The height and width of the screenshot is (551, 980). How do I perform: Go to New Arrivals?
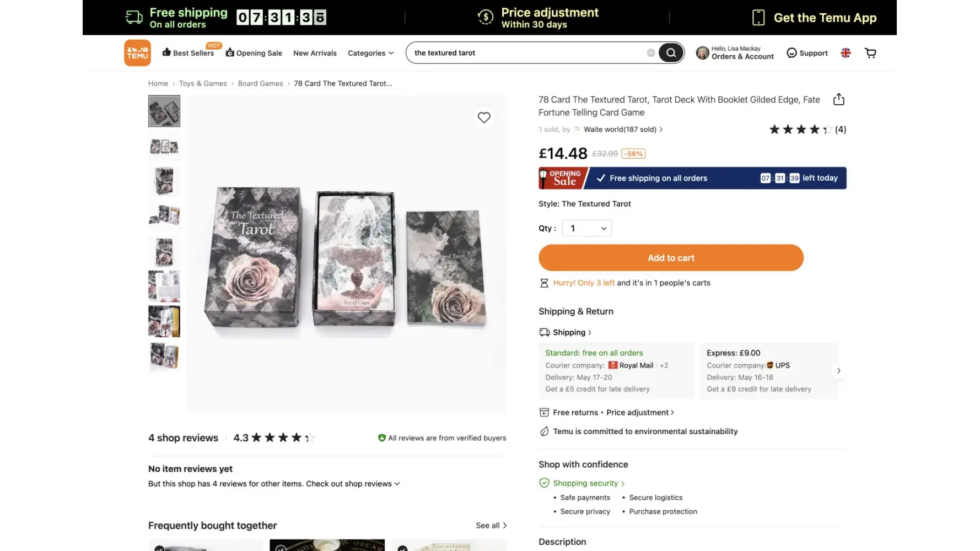[315, 53]
